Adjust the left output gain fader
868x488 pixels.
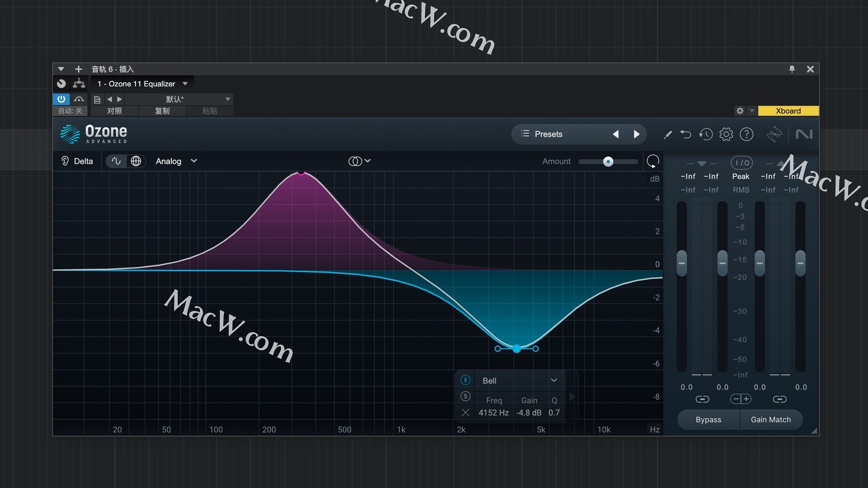click(x=760, y=263)
